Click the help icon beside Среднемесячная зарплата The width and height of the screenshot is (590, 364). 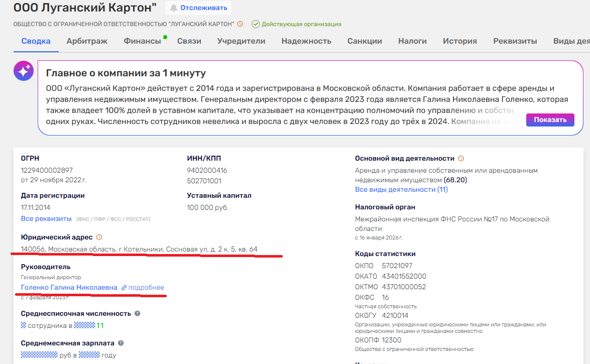pos(121,343)
